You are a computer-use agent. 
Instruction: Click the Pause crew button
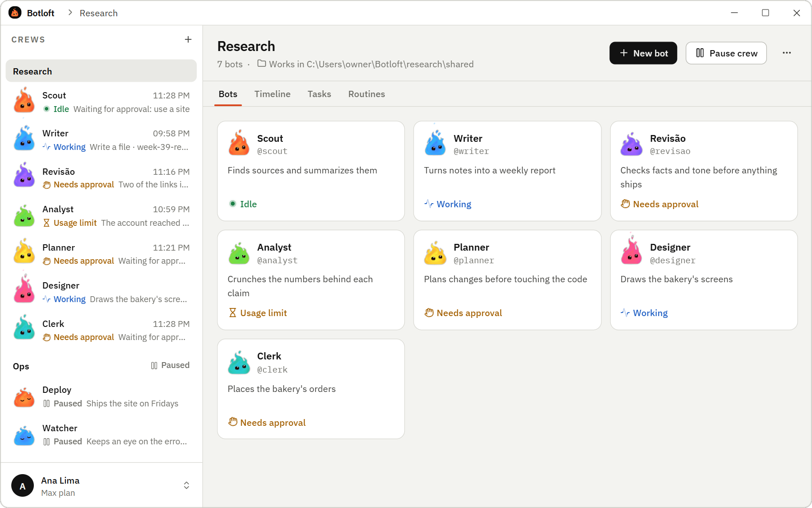click(726, 53)
